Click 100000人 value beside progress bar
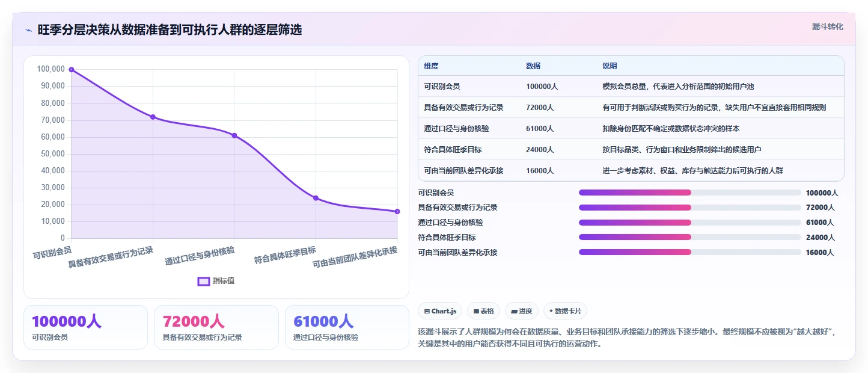This screenshot has height=373, width=868. click(x=822, y=193)
